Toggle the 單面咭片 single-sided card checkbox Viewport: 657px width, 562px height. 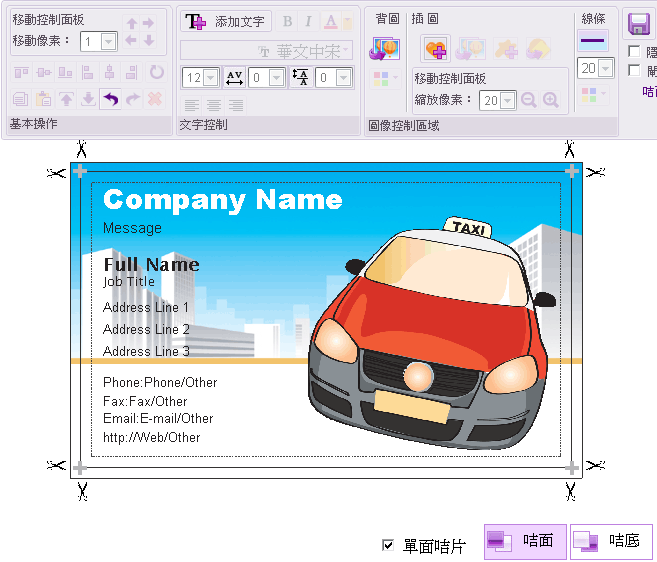(388, 545)
